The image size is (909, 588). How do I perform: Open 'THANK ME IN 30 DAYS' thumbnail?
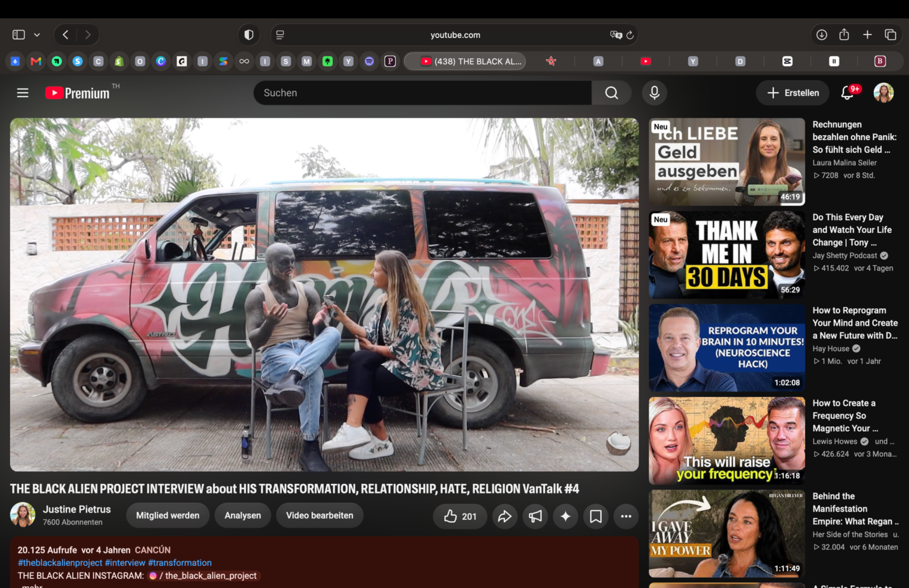(727, 255)
